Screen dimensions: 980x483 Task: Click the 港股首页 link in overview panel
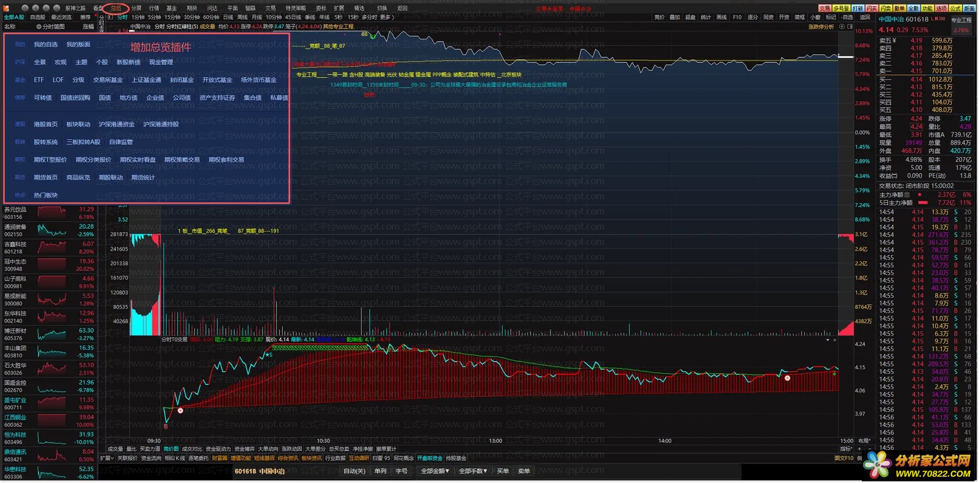(x=46, y=124)
